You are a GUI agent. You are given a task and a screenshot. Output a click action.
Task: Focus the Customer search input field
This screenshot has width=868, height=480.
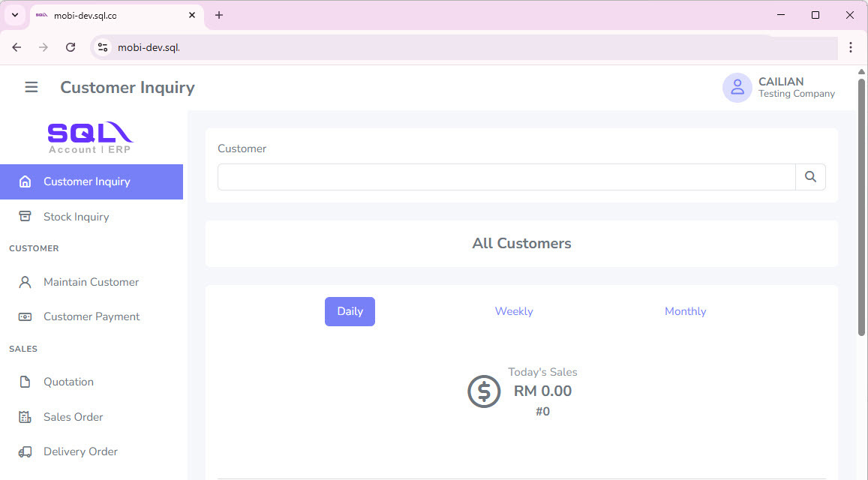tap(506, 177)
